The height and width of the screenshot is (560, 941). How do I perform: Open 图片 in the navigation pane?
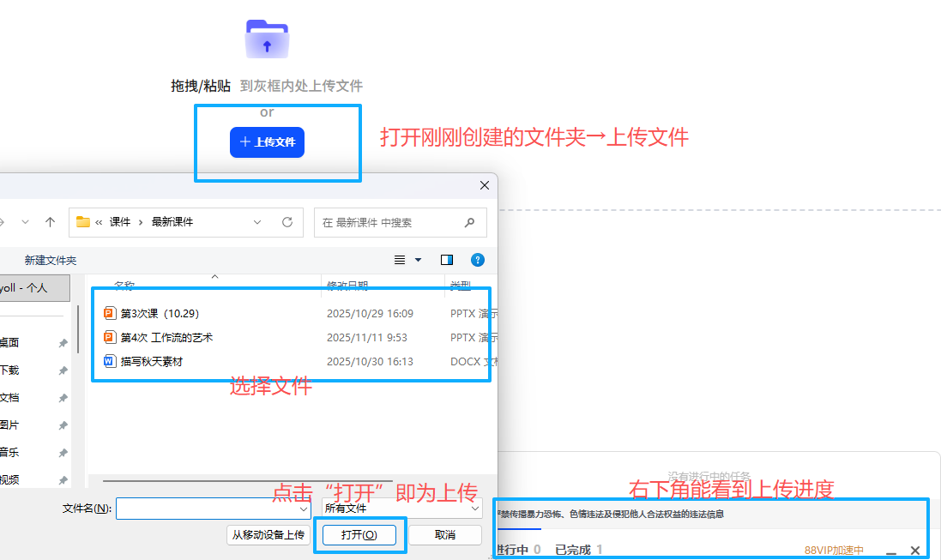[x=9, y=425]
